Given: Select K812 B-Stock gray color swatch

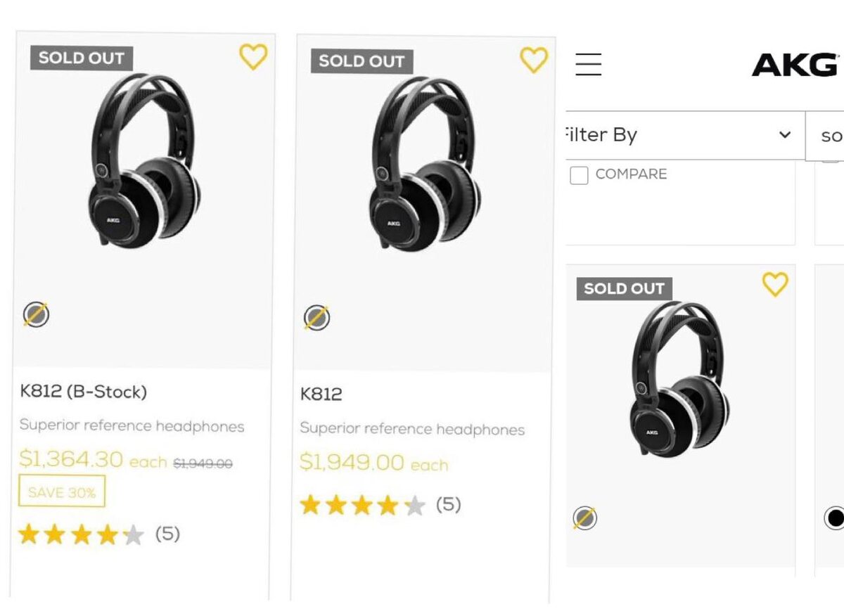Looking at the screenshot, I should pos(36,315).
